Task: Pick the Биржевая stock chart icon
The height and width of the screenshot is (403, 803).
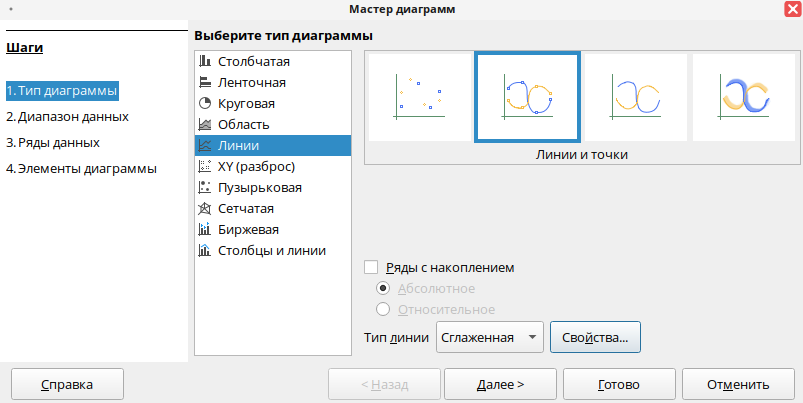Action: 205,230
